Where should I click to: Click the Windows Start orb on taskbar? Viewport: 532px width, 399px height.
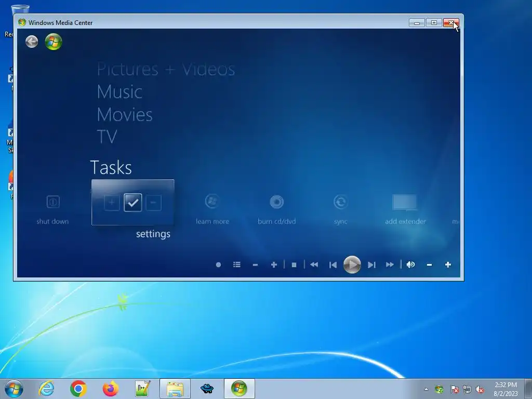(x=14, y=389)
